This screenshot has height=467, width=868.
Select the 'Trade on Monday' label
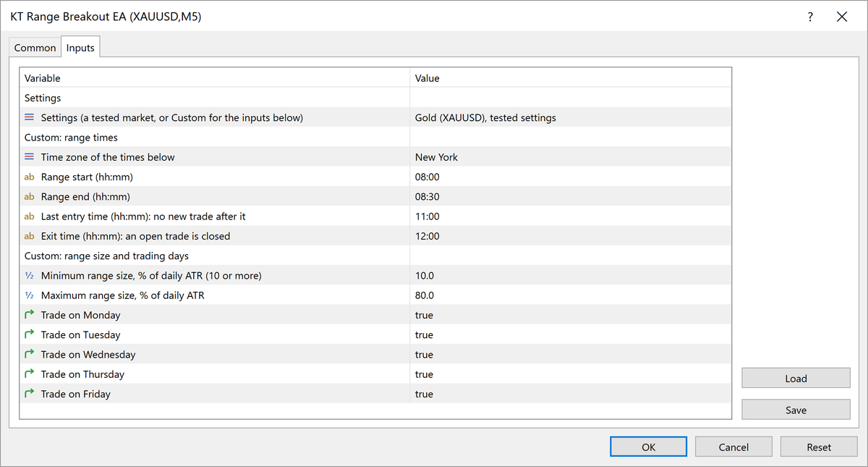point(81,315)
